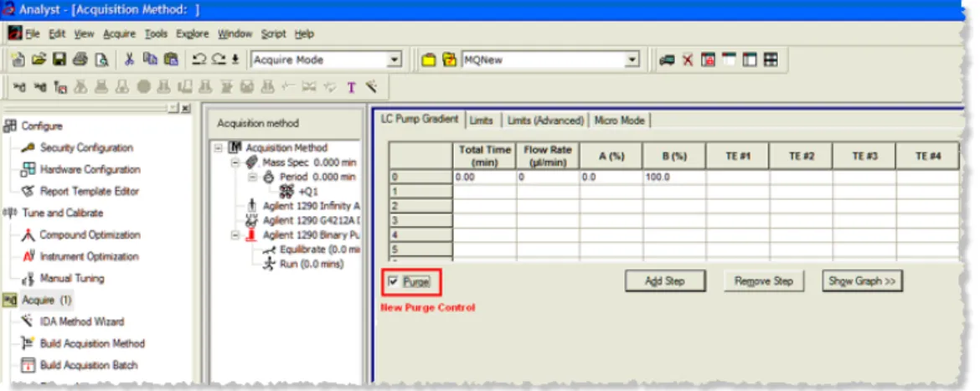Click the Show Graph >> button
The width and height of the screenshot is (980, 391).
point(863,281)
